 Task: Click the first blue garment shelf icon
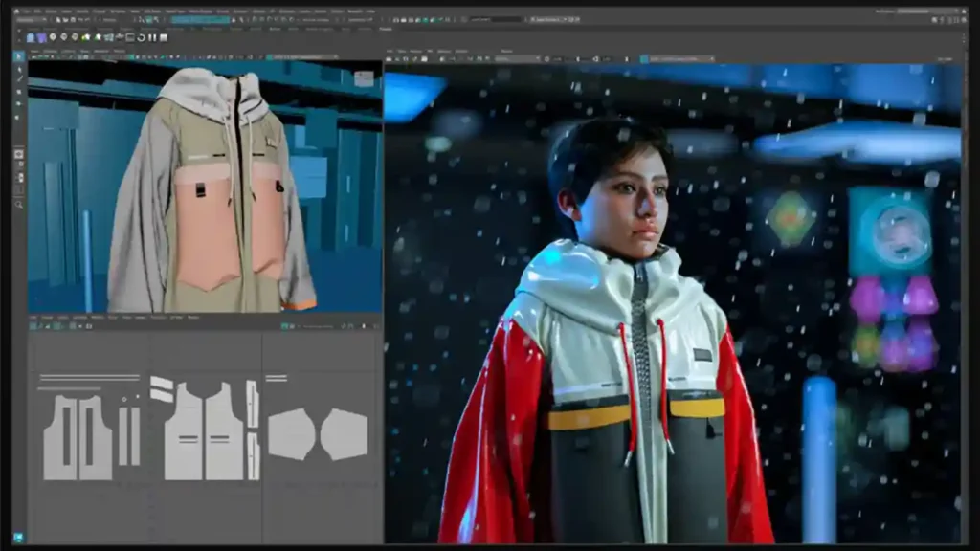[31, 37]
